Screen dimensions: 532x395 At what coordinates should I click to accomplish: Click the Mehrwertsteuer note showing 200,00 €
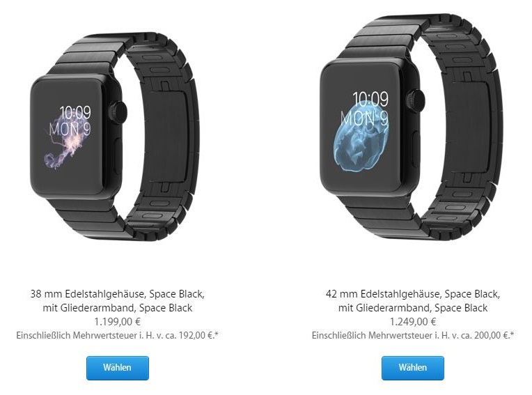click(413, 336)
